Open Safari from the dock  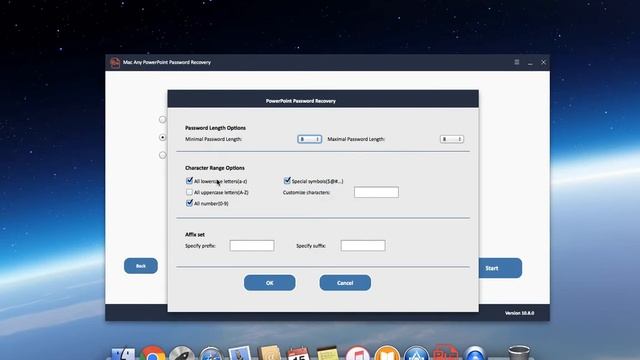[211, 354]
